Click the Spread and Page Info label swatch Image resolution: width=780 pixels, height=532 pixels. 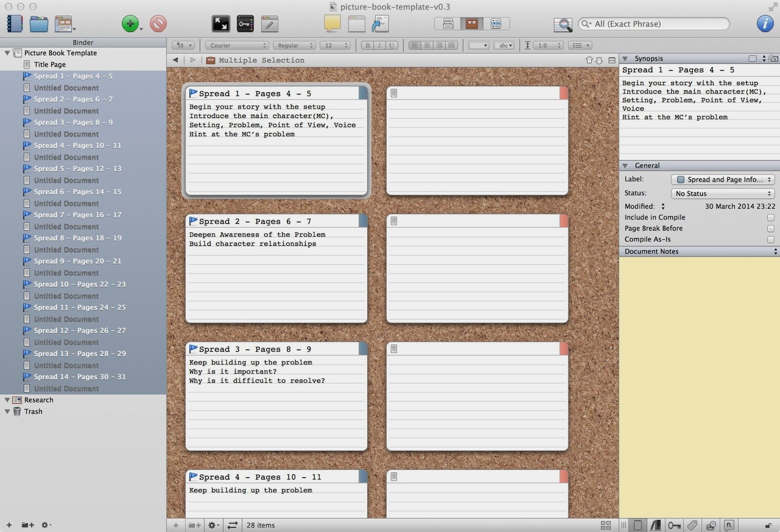click(x=681, y=179)
